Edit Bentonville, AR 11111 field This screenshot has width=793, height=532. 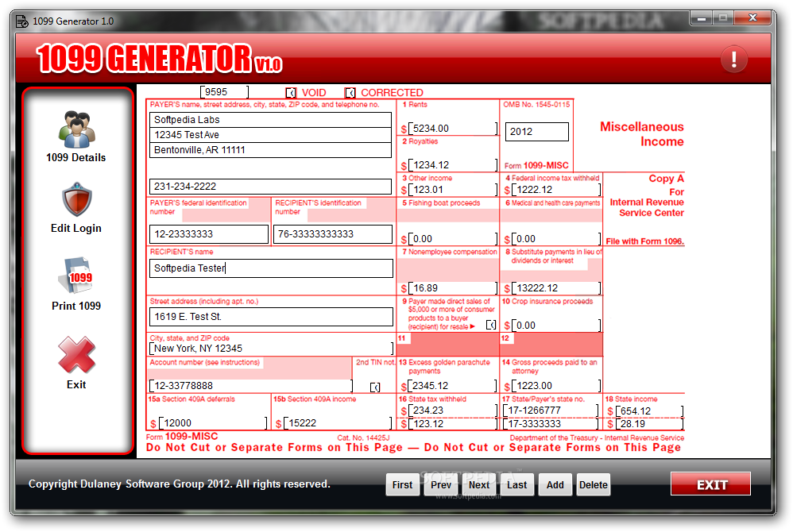[x=271, y=150]
